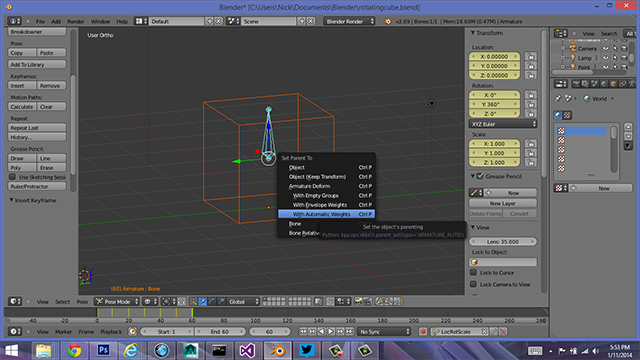Choose Armature Deform in Set Parent menu
The height and width of the screenshot is (360, 640).
pyautogui.click(x=326, y=186)
